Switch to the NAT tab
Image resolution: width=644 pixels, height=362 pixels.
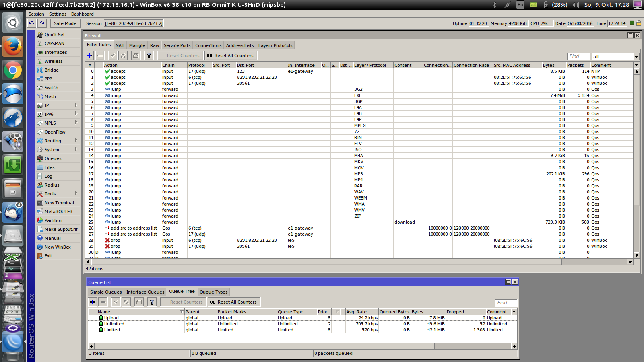point(120,45)
